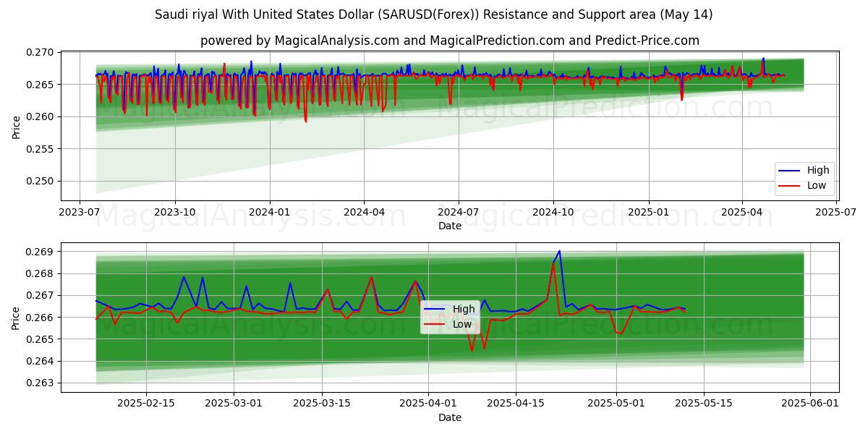Image resolution: width=868 pixels, height=434 pixels.
Task: Click 'Low' in the bottom chart legend
Action: 462,324
